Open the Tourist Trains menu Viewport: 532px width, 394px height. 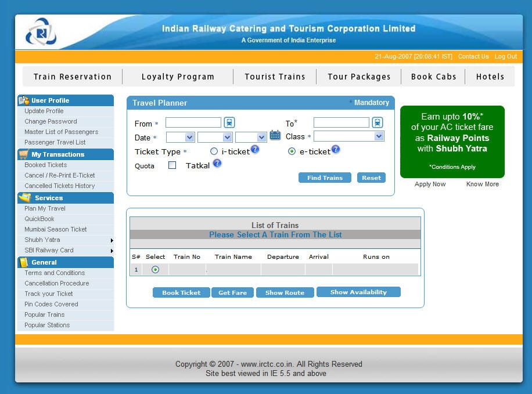coord(275,77)
